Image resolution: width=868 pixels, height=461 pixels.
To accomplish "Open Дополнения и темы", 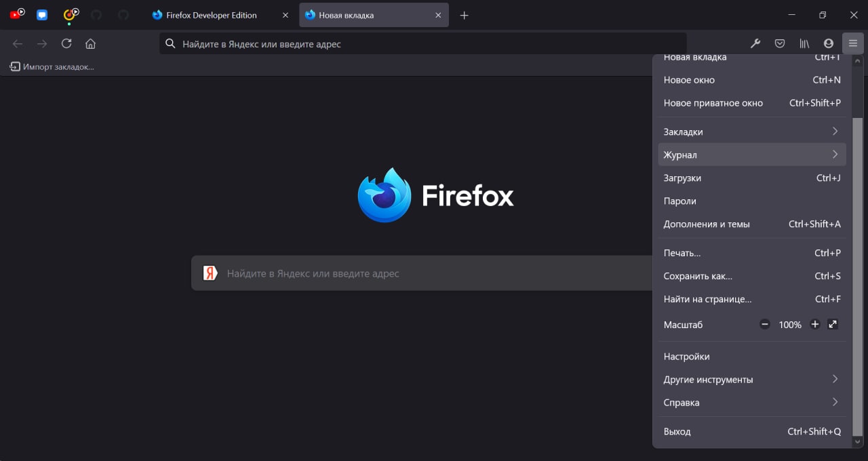I will pos(752,224).
